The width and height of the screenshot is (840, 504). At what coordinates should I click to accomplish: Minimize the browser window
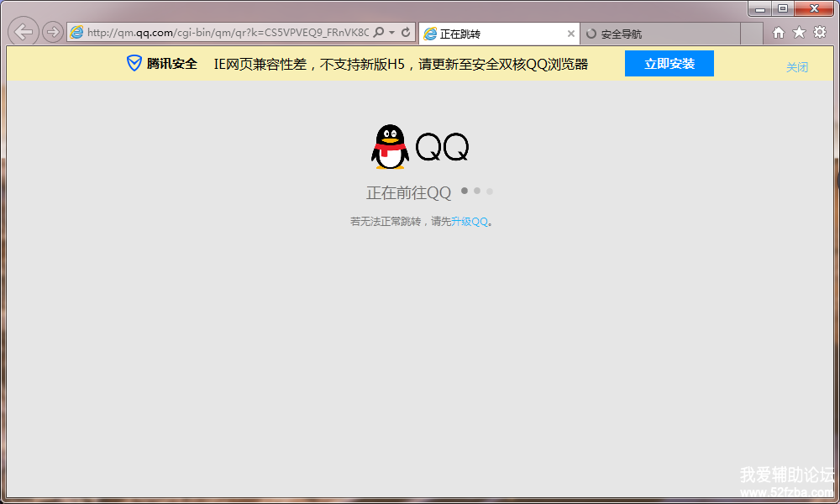click(x=759, y=8)
